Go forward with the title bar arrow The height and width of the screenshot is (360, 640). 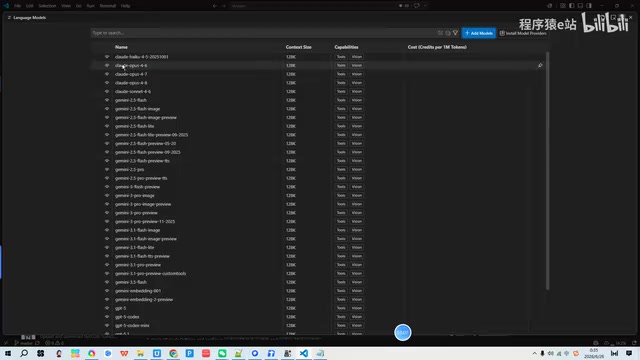(x=224, y=6)
